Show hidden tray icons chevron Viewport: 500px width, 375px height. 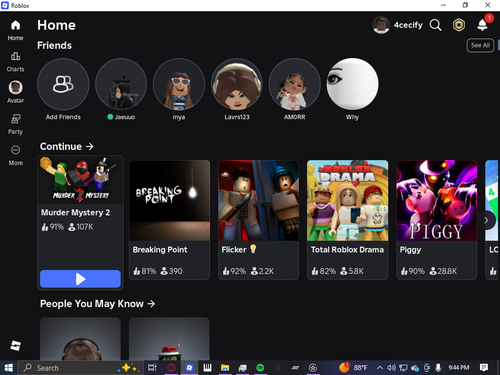click(x=379, y=368)
